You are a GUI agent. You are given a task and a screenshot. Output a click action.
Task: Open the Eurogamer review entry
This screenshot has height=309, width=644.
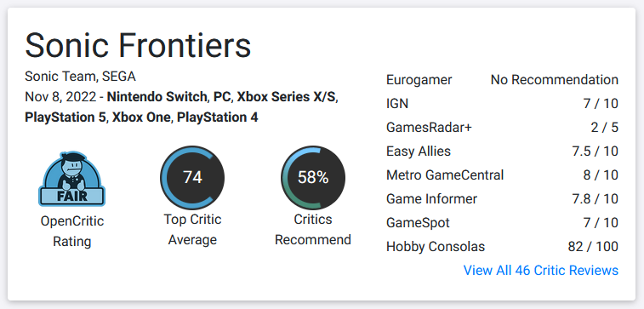pyautogui.click(x=502, y=80)
